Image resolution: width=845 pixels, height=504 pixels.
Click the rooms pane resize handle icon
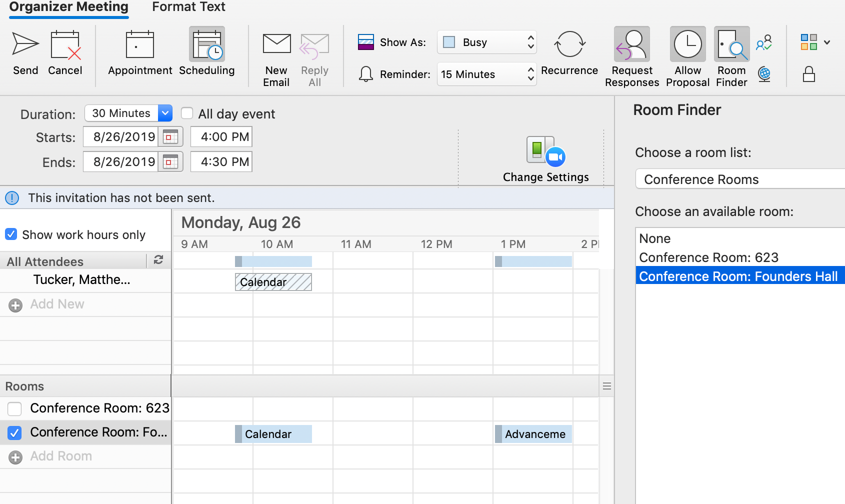click(x=607, y=386)
